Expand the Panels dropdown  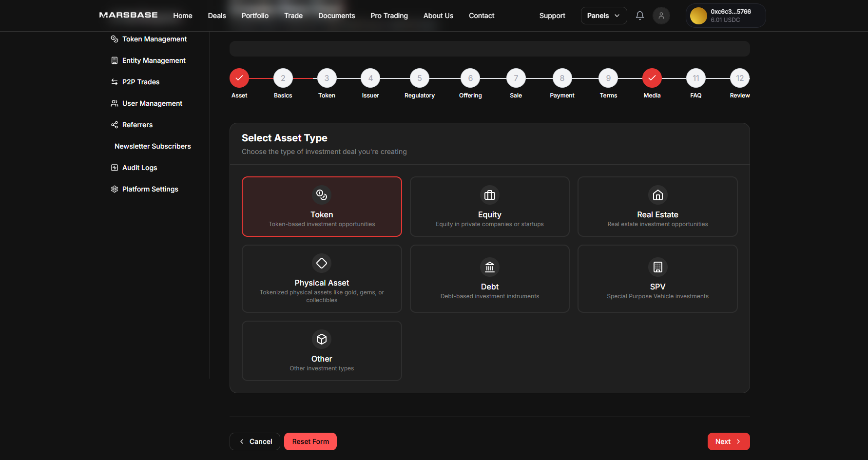pos(603,16)
